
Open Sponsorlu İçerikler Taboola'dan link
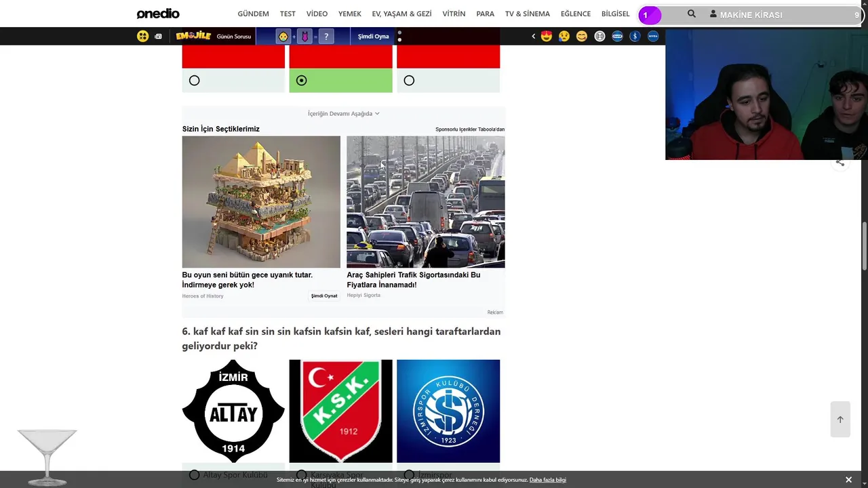[470, 129]
